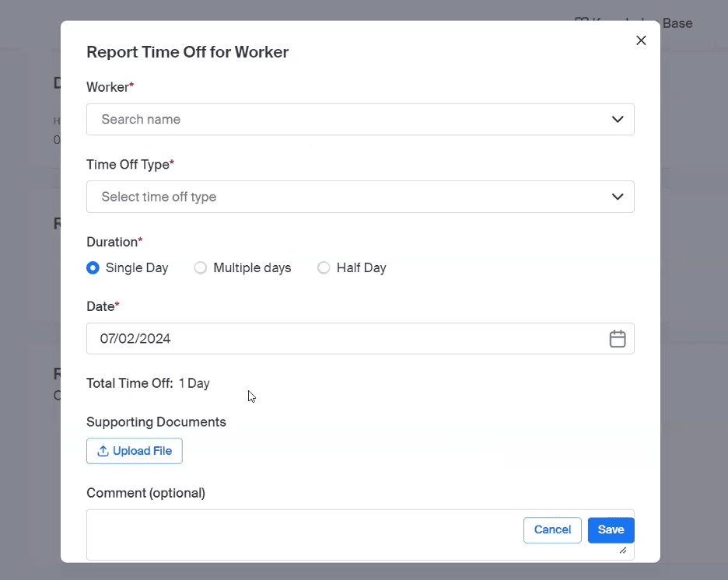Open the calendar date picker icon

click(x=618, y=339)
